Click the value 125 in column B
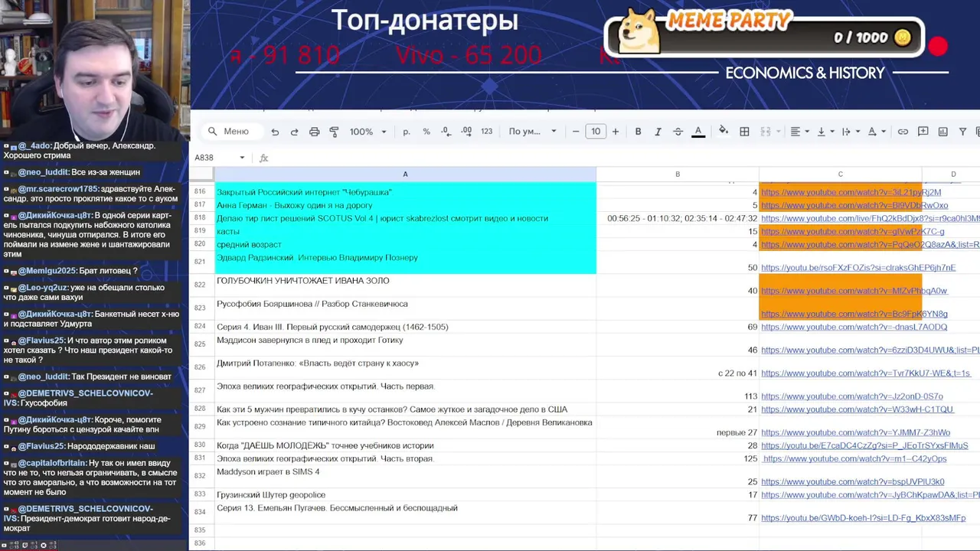The width and height of the screenshot is (980, 551). [x=750, y=458]
